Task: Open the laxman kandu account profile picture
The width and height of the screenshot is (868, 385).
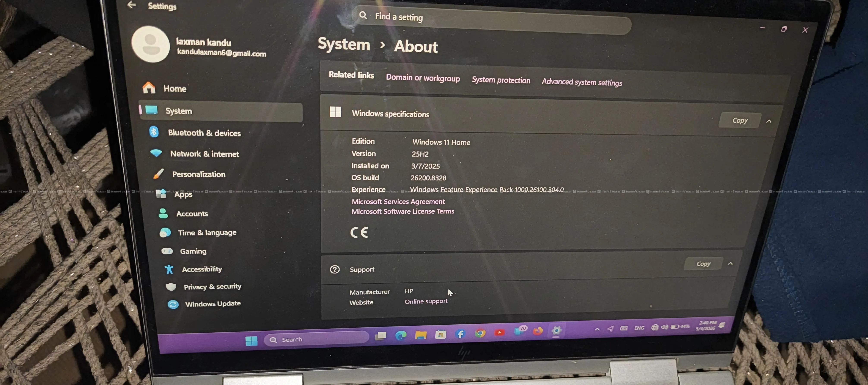Action: point(150,44)
